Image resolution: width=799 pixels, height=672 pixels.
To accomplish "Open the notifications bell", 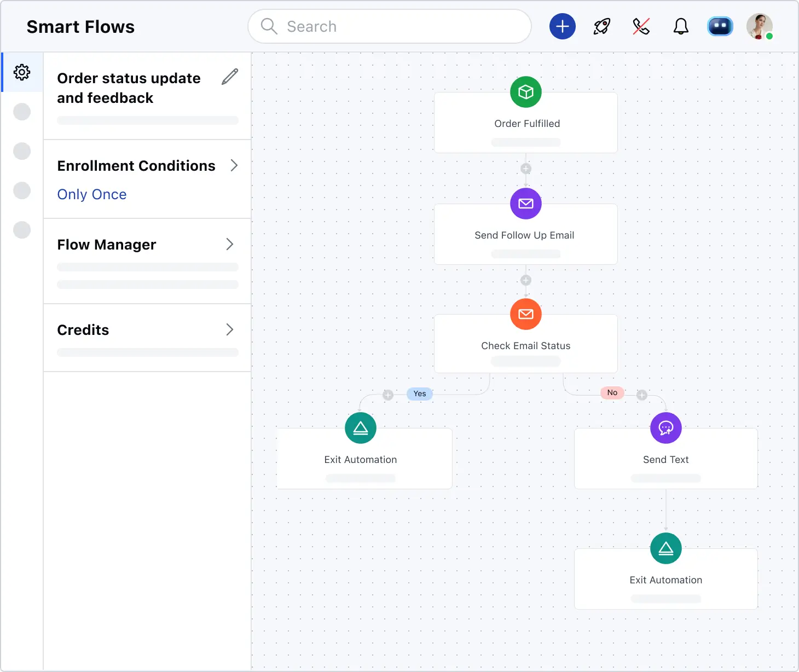I will pyautogui.click(x=681, y=26).
